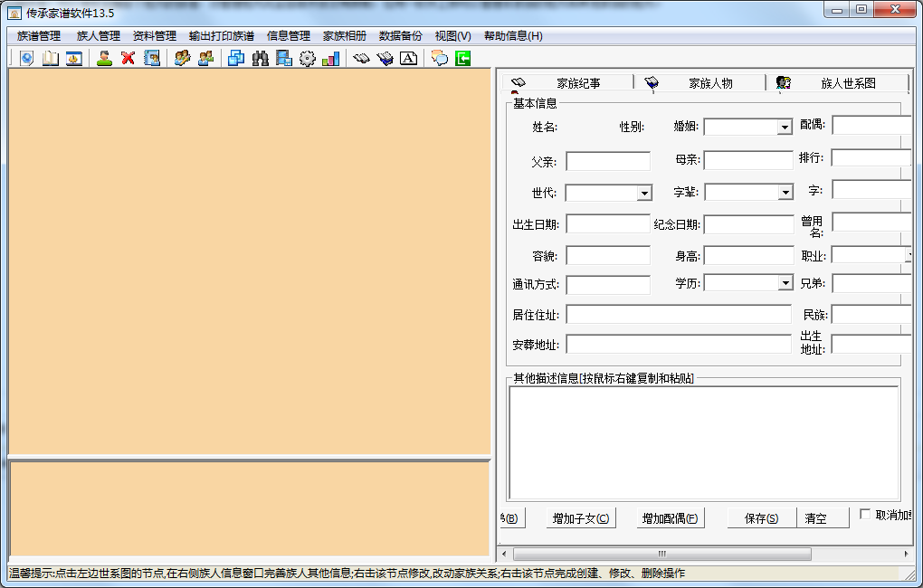Click the binoculars search icon
This screenshot has width=923, height=588.
261,59
